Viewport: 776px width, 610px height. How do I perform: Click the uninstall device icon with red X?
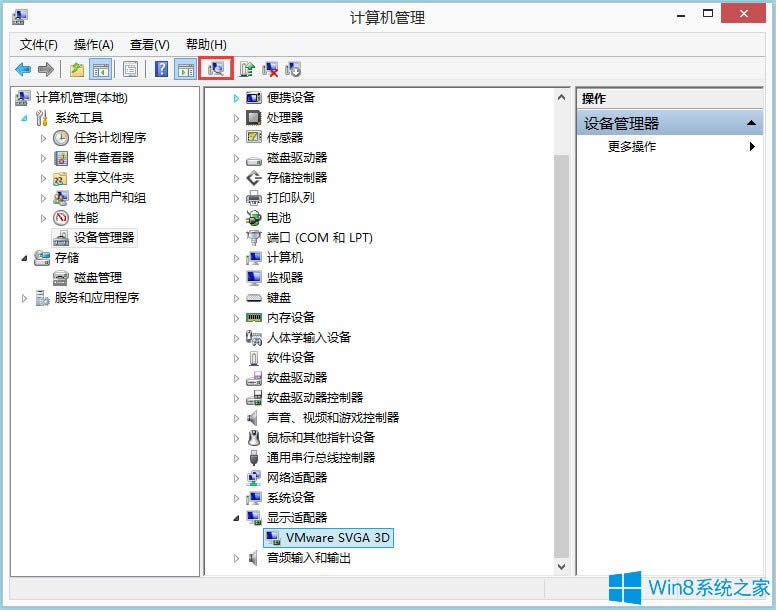tap(270, 69)
